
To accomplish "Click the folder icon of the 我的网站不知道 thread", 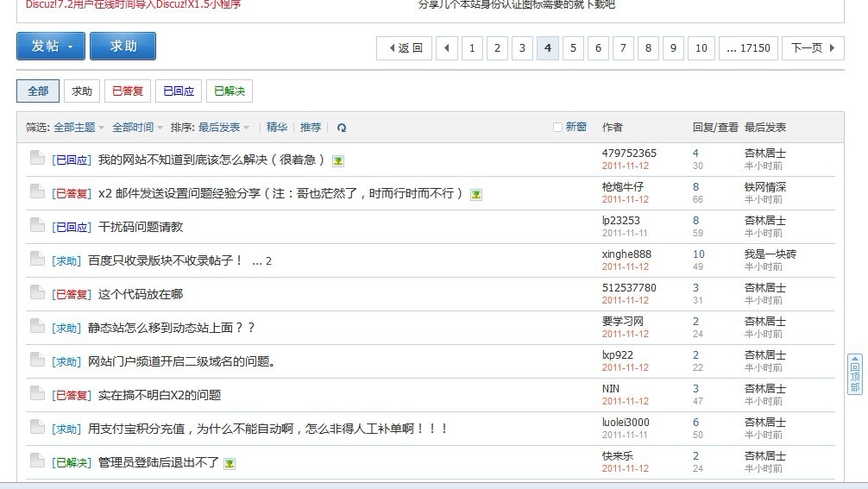I will [37, 158].
